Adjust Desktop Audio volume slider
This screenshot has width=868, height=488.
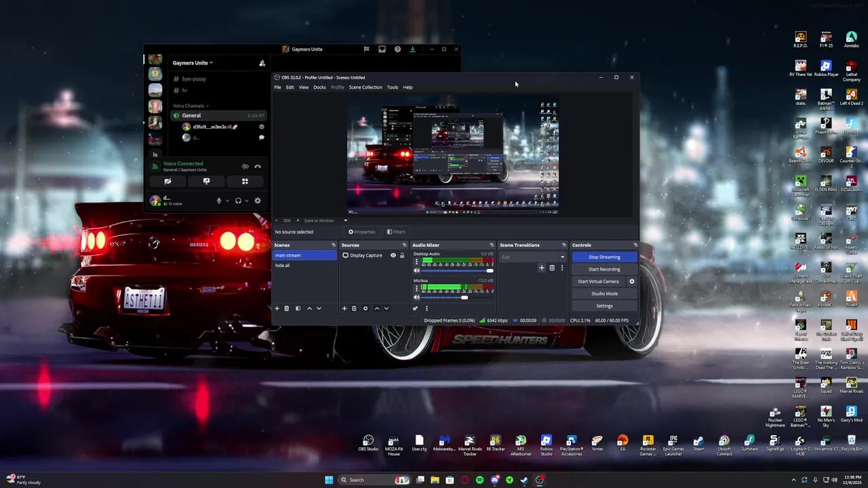[458, 270]
